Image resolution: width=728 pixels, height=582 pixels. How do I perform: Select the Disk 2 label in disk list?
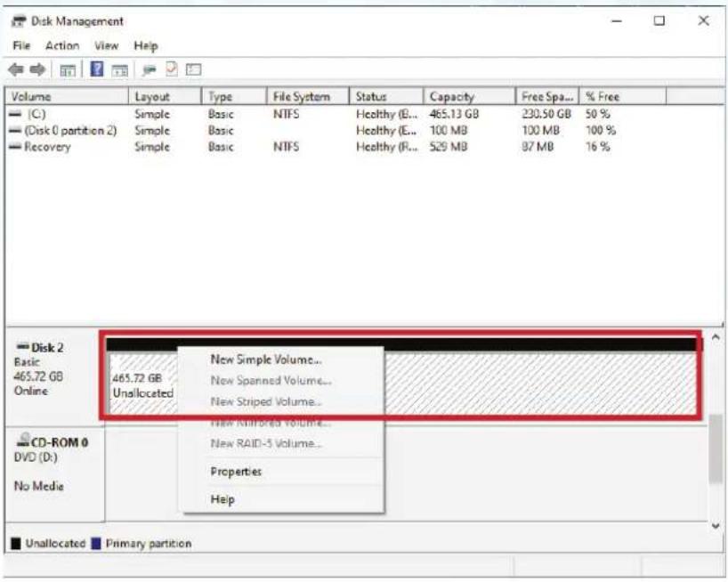47,347
